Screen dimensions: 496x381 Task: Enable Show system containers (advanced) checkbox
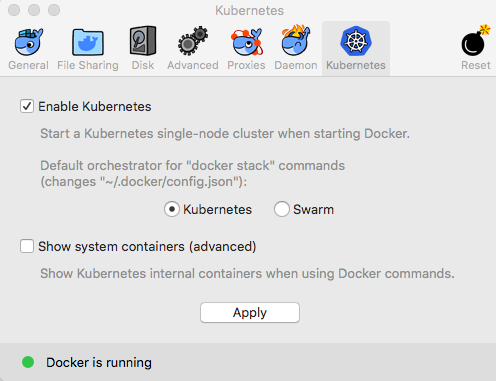[27, 246]
